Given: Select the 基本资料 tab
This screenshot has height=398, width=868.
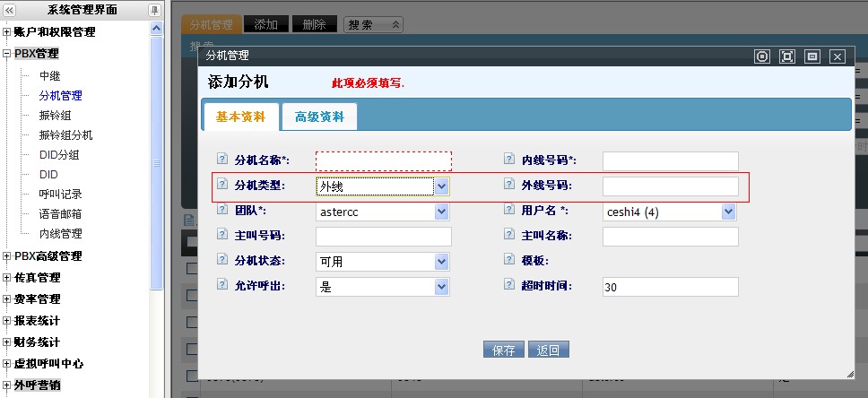Looking at the screenshot, I should click(x=240, y=117).
